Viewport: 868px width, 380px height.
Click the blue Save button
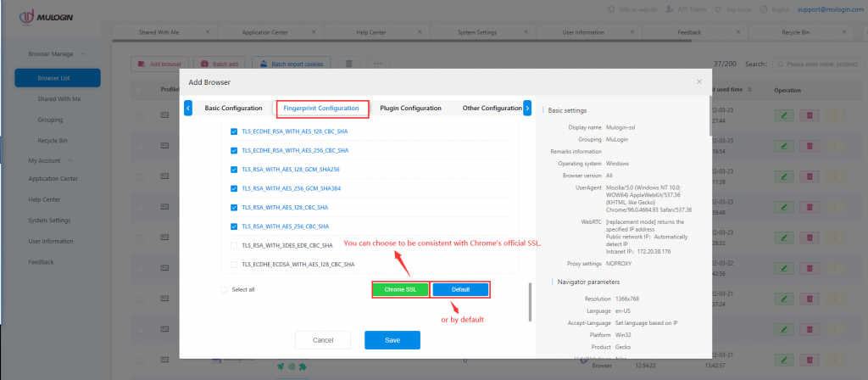(392, 339)
